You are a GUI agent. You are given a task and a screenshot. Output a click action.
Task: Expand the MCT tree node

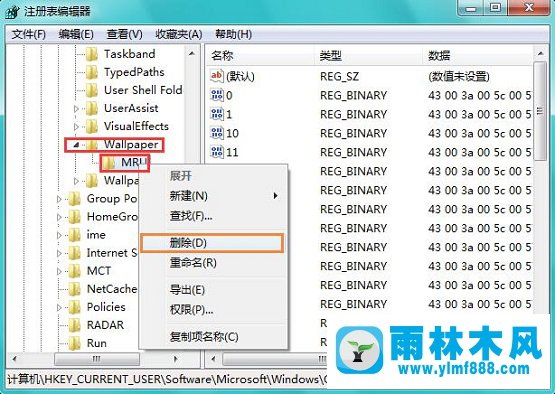59,272
